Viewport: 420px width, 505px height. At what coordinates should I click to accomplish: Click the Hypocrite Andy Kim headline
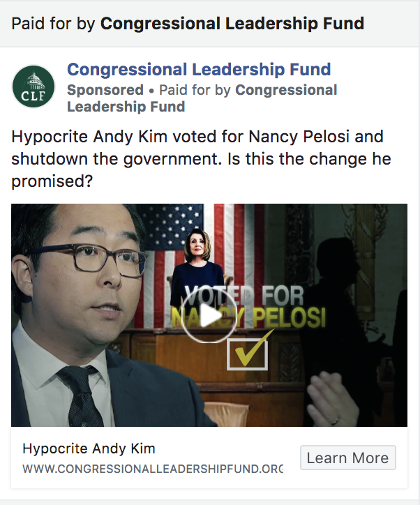click(89, 449)
